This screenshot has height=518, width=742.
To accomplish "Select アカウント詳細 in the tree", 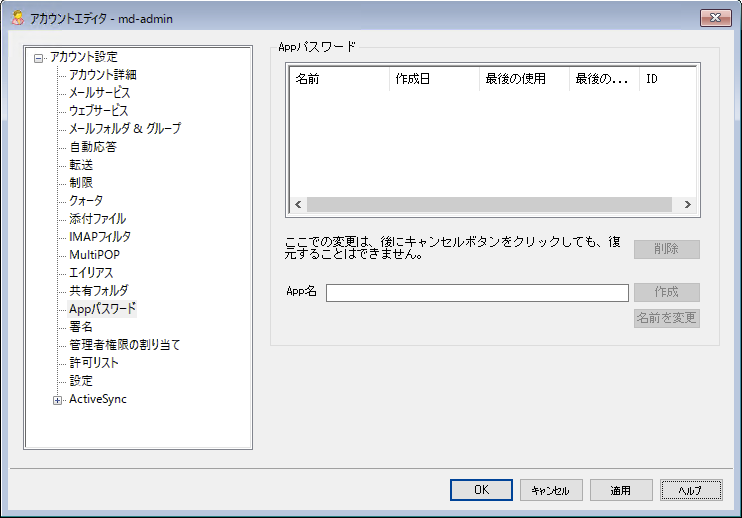I will click(102, 75).
